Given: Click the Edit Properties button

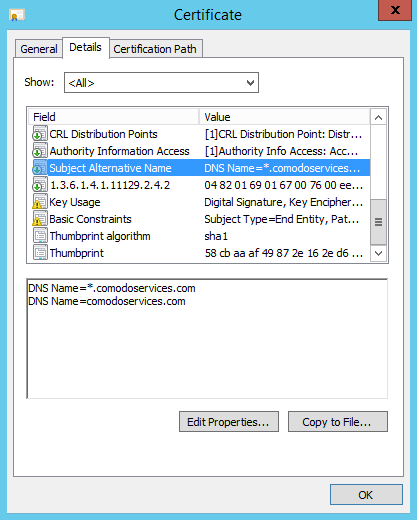Looking at the screenshot, I should tap(229, 422).
